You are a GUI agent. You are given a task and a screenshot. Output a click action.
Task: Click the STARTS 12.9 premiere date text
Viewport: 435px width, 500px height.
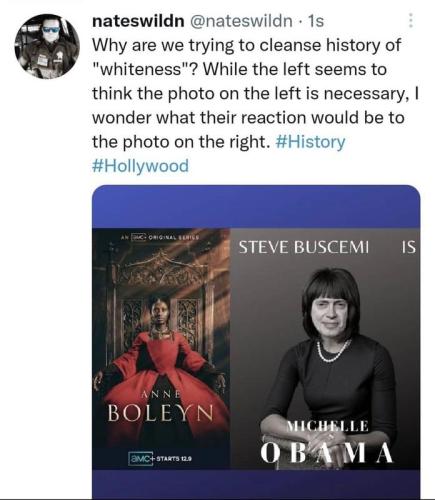[x=173, y=459]
